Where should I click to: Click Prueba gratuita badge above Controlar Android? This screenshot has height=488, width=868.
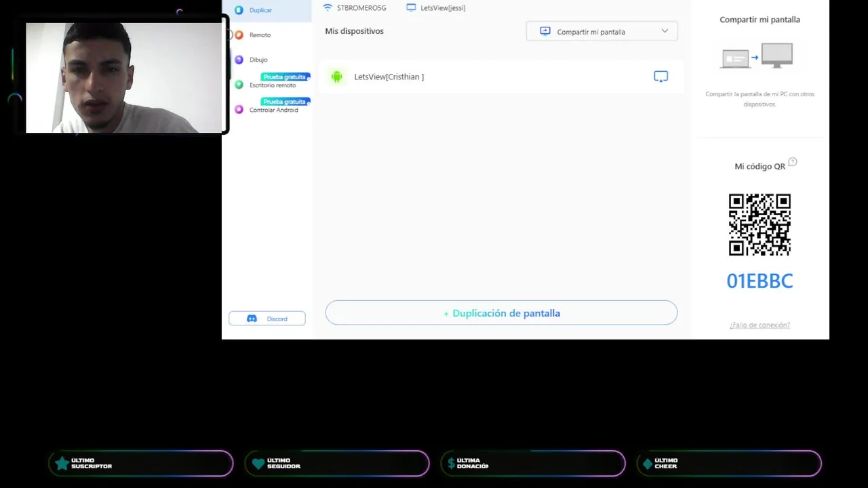[285, 101]
